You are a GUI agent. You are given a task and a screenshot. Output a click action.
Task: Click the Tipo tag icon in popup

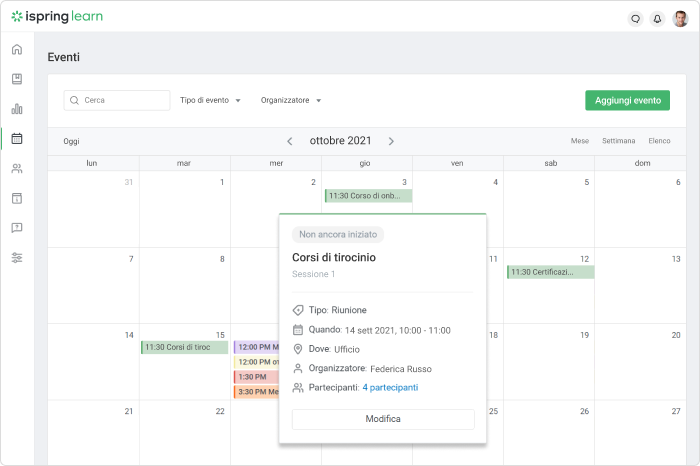coord(298,310)
